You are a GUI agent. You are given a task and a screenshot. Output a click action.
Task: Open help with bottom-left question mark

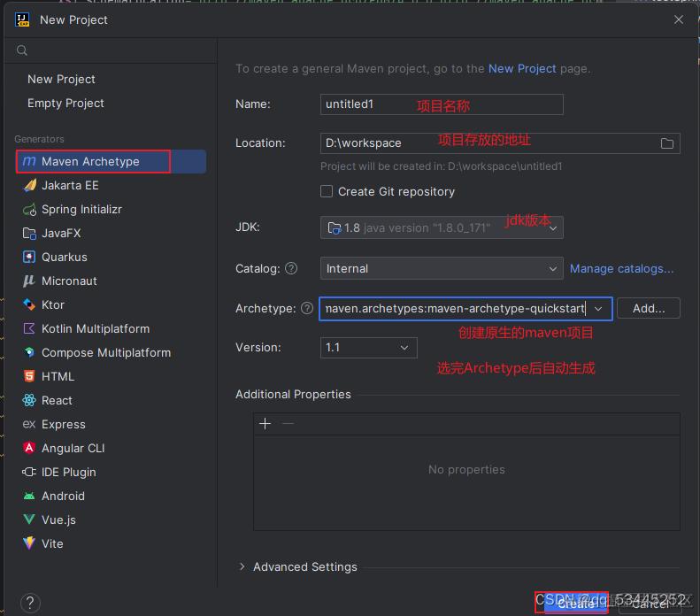tap(30, 603)
